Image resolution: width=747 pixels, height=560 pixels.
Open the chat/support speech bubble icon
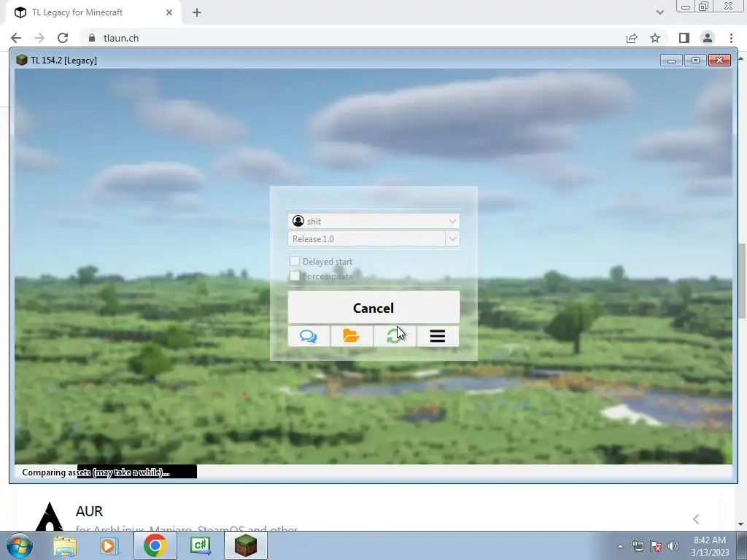pyautogui.click(x=309, y=336)
